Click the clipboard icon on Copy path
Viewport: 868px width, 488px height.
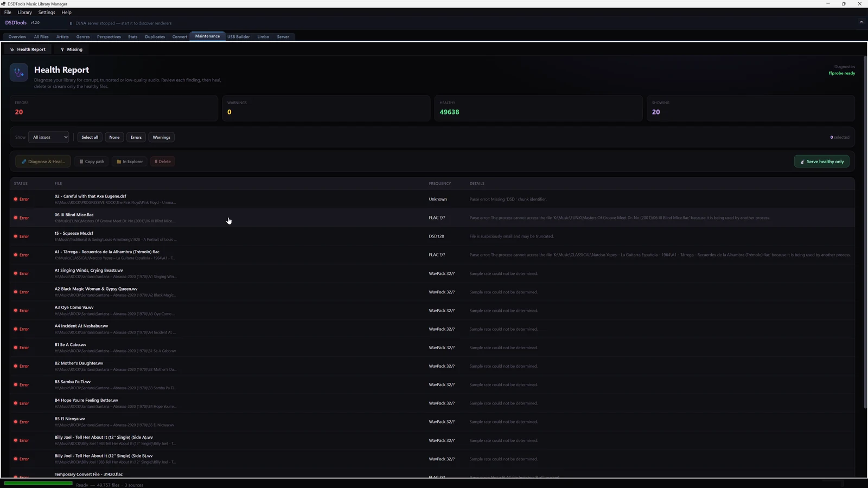click(x=81, y=162)
